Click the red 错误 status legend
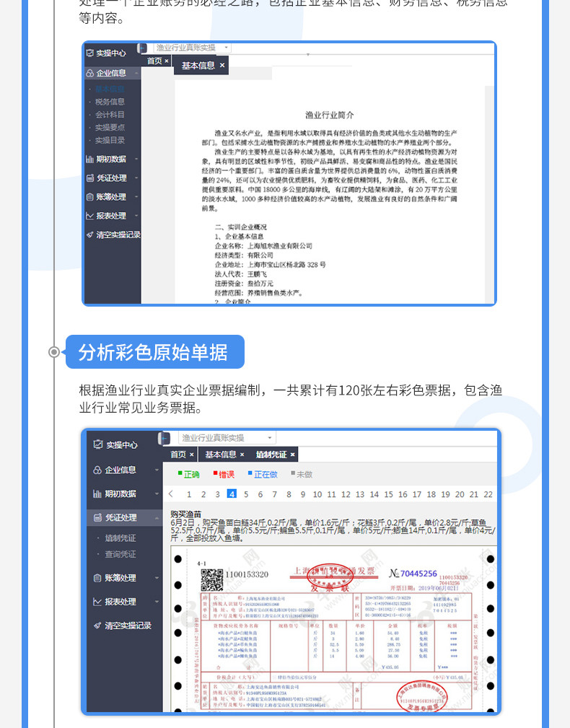Viewport: 570px width, 728px height. (x=224, y=474)
